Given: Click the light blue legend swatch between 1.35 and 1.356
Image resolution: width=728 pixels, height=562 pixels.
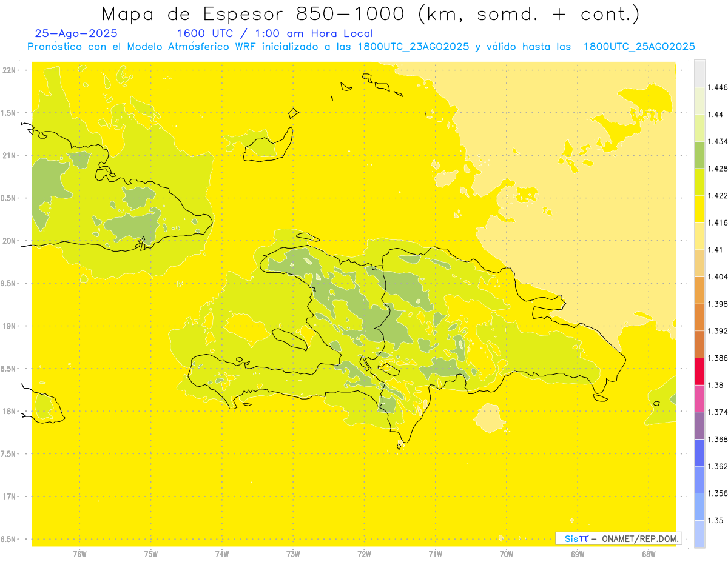Looking at the screenshot, I should pos(699,507).
